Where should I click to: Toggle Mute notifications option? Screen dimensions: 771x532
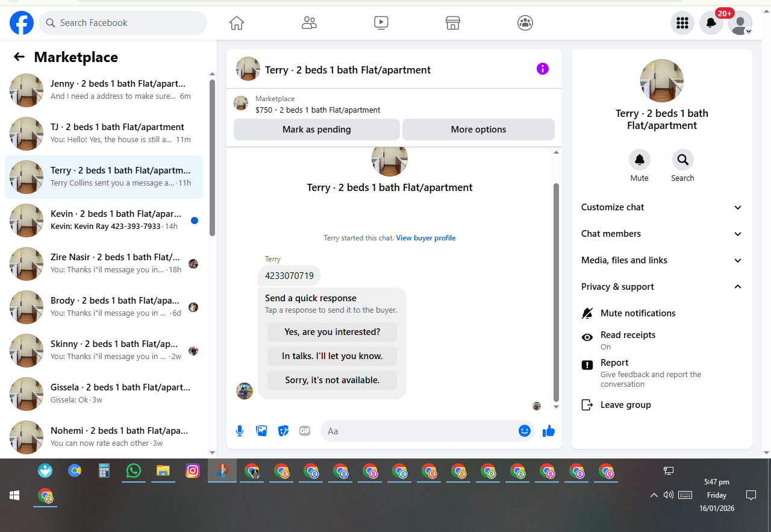662,313
